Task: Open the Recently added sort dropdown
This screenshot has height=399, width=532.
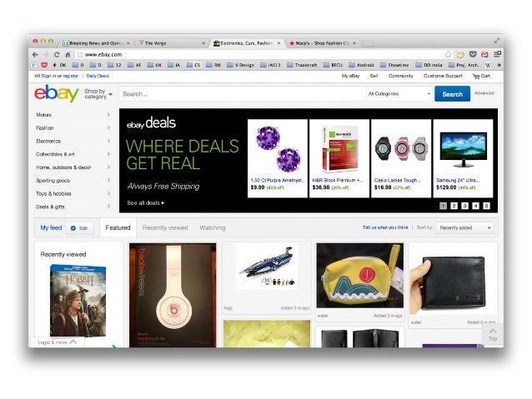Action: coord(464,227)
